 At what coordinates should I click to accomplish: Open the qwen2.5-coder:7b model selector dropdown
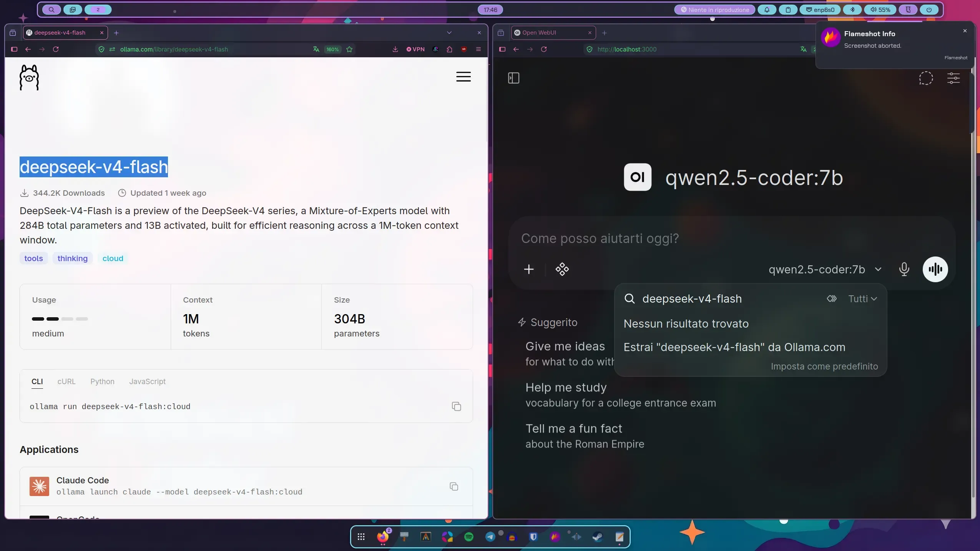[825, 270]
